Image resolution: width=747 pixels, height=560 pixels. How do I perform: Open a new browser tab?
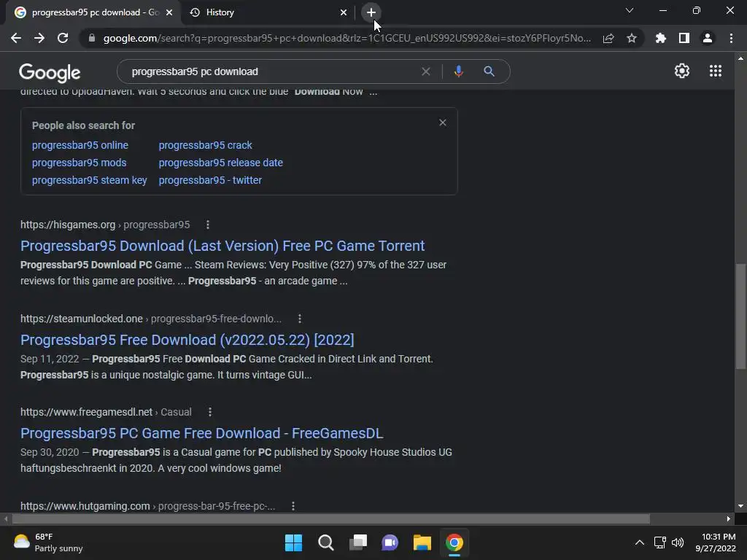(371, 12)
